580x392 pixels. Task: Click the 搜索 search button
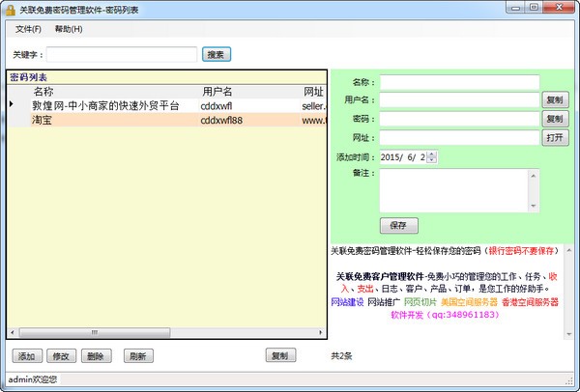(x=217, y=55)
